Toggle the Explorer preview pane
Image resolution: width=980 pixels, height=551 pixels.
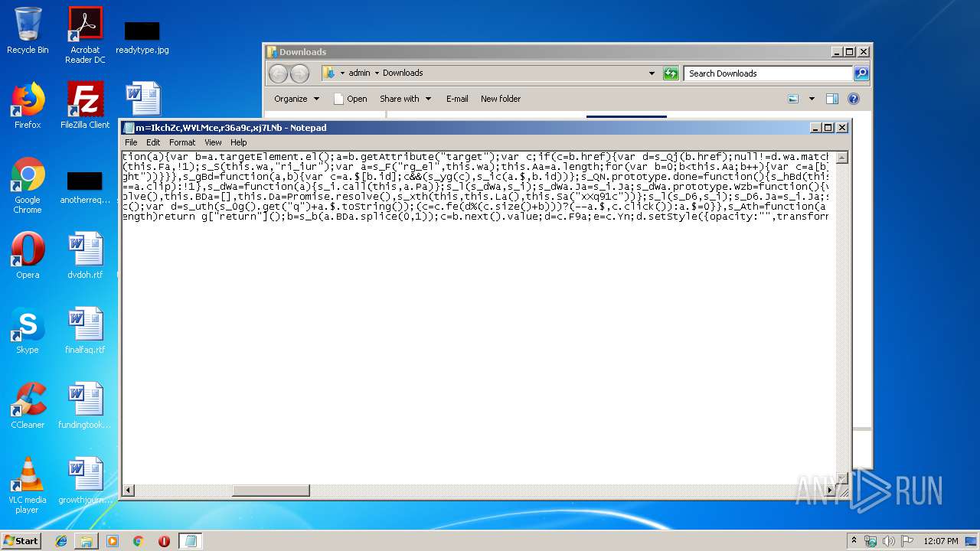click(832, 99)
